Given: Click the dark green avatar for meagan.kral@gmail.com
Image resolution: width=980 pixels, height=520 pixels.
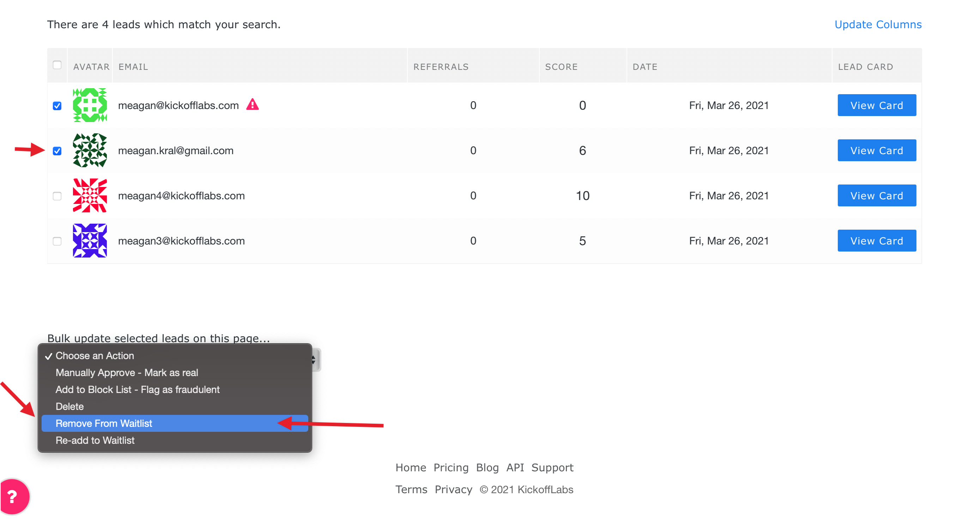Looking at the screenshot, I should click(x=90, y=150).
